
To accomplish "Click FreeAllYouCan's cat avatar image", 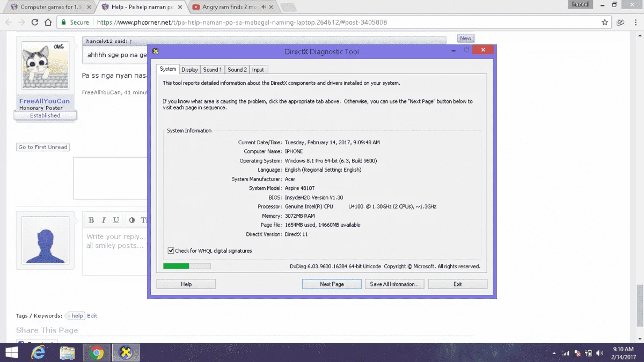I will pyautogui.click(x=45, y=65).
